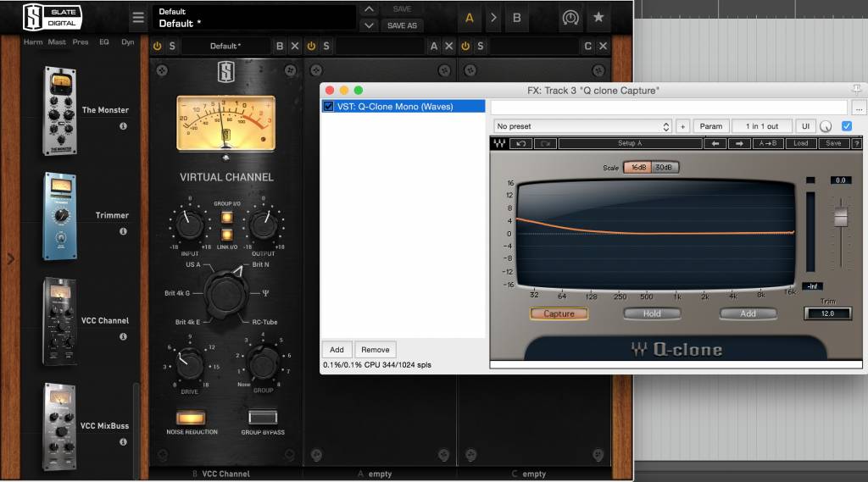Click the star favorites icon
868x482 pixels.
click(598, 17)
